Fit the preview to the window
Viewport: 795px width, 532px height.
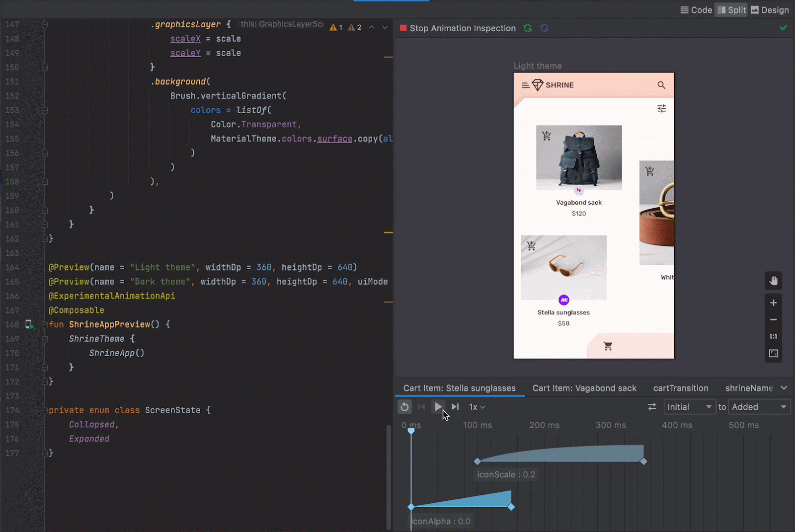773,353
